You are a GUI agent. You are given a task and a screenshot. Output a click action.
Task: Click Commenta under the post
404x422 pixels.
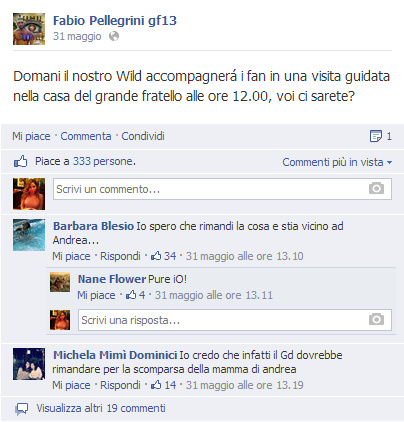[x=86, y=136]
